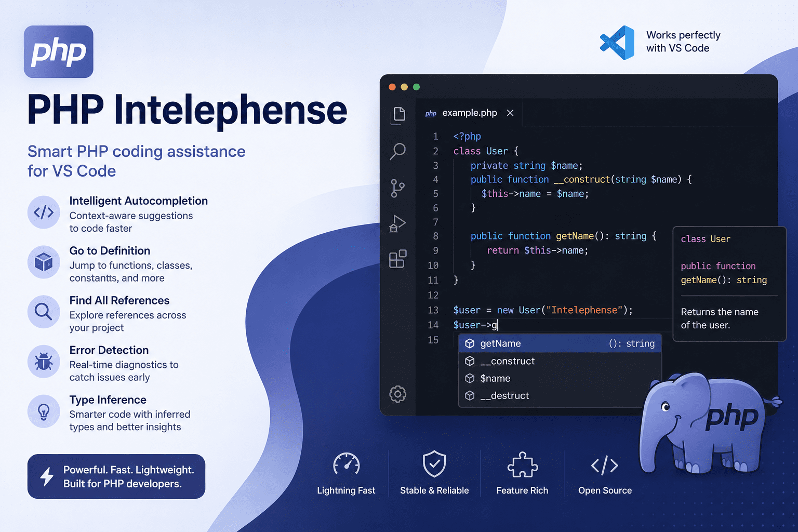
Task: Open the Manage gear icon in sidebar
Action: pyautogui.click(x=398, y=394)
